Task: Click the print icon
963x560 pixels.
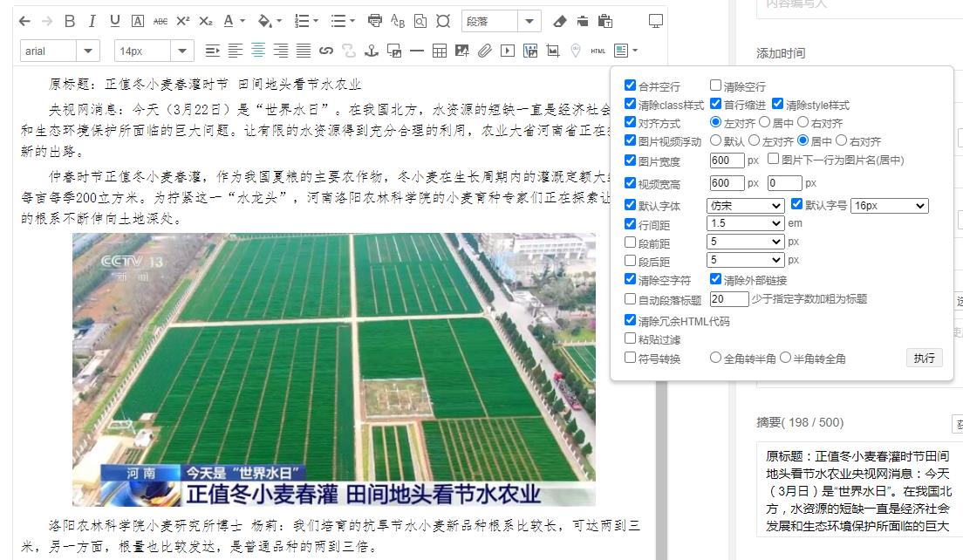Action: pos(374,22)
